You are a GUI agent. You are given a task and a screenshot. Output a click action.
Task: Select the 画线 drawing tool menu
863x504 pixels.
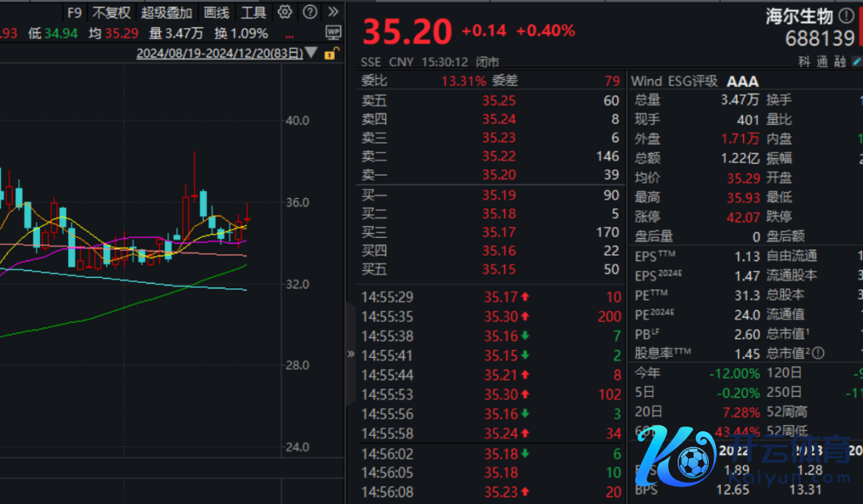tap(216, 12)
